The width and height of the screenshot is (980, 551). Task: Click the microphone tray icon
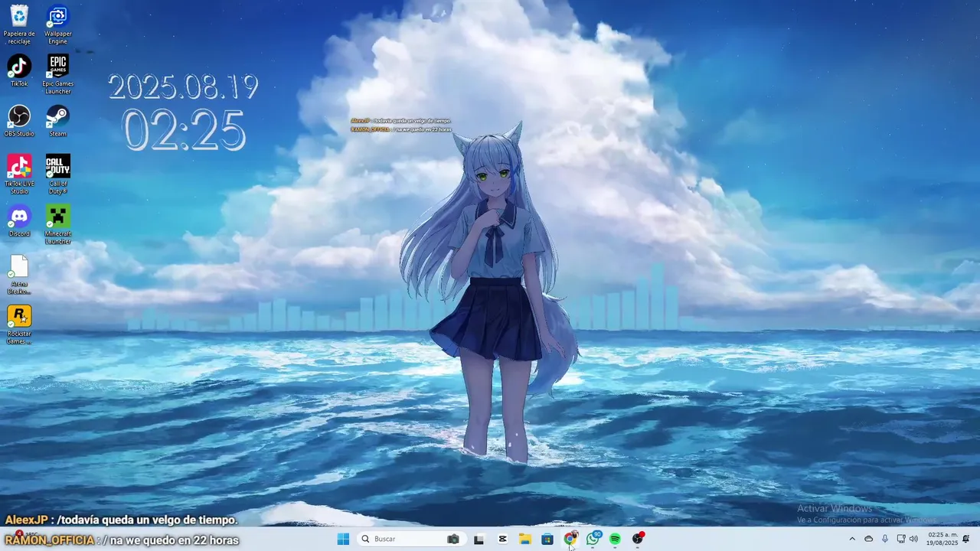pyautogui.click(x=885, y=539)
